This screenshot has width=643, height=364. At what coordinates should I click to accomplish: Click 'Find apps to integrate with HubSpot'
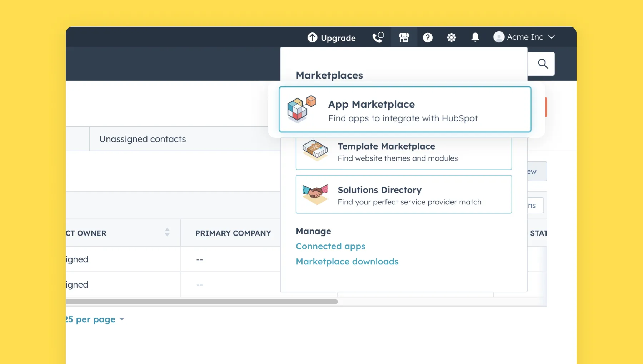click(403, 118)
